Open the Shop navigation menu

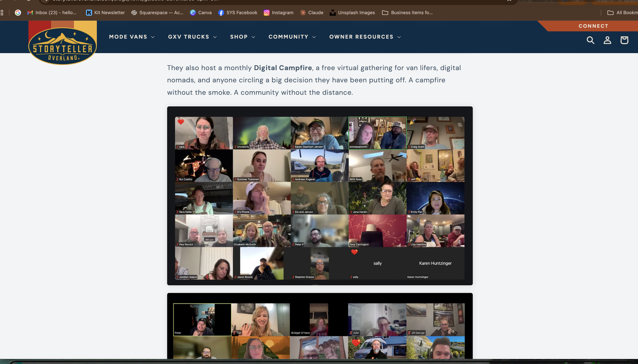242,37
